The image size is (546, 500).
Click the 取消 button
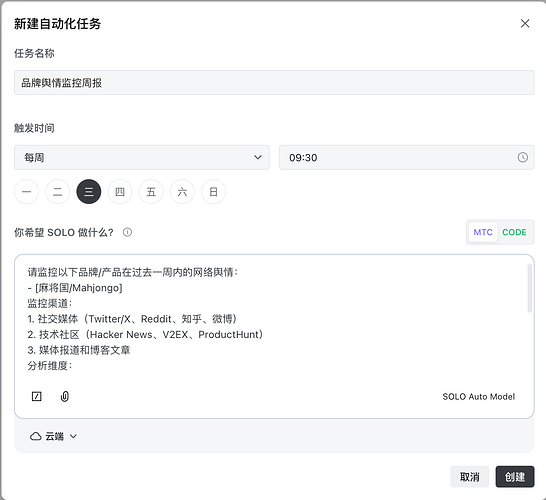click(470, 477)
